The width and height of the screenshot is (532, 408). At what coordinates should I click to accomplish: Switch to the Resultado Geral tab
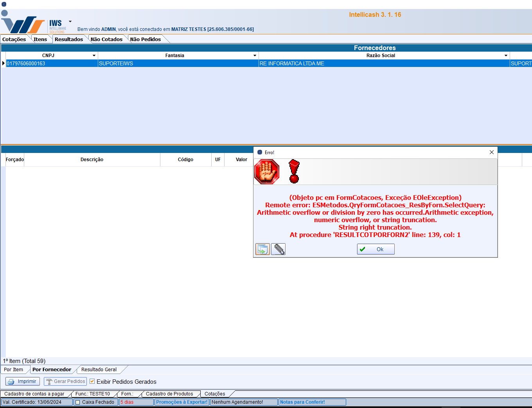[x=99, y=370]
